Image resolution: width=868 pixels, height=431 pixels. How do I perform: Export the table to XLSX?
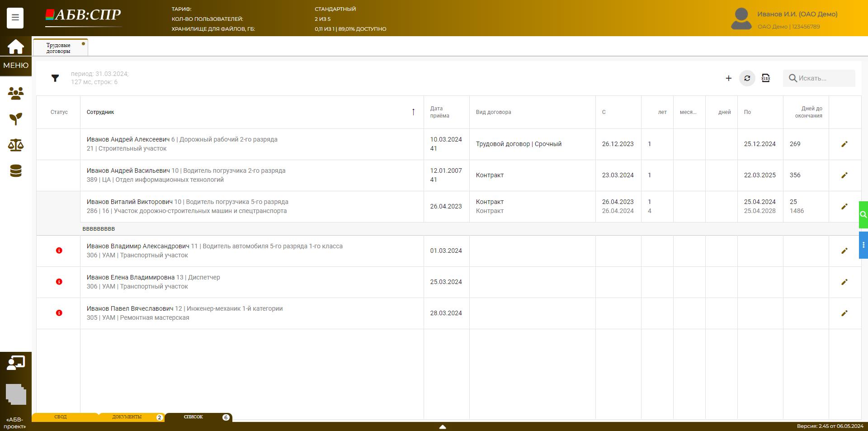[x=765, y=78]
